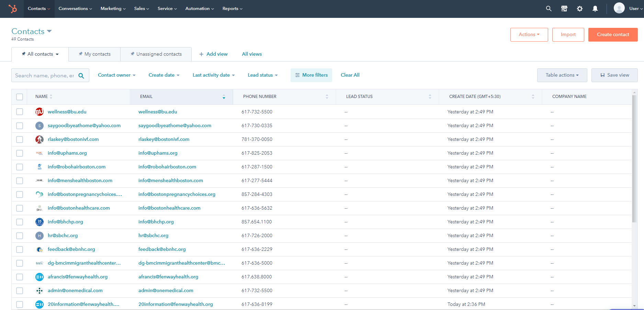
Task: Click the Save view button
Action: pyautogui.click(x=614, y=75)
